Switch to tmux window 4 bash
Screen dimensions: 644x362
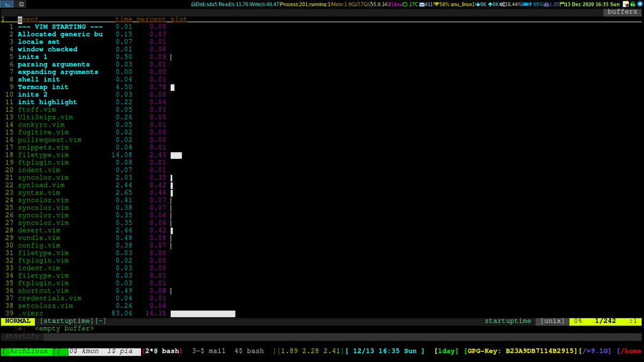pos(249,351)
